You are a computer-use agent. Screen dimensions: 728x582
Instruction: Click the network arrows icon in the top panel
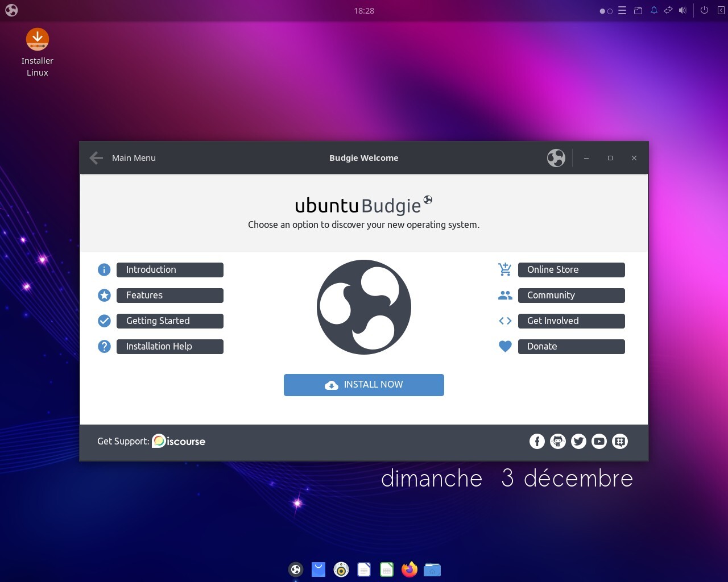pos(668,10)
